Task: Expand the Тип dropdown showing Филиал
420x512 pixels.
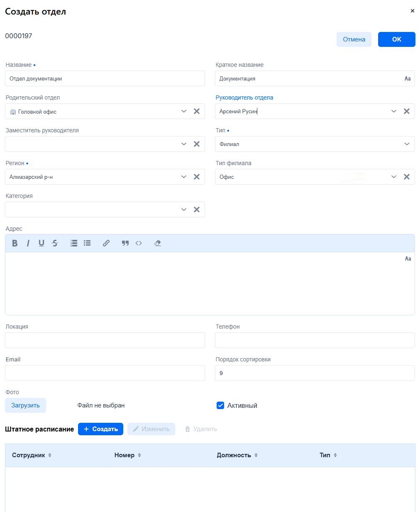Action: point(407,144)
